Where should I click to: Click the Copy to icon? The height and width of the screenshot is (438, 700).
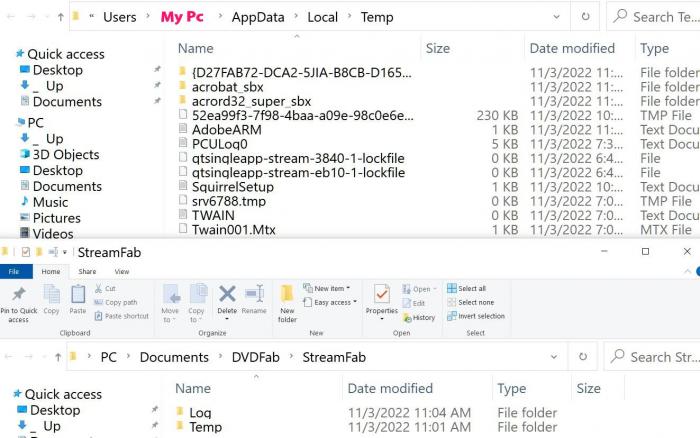197,294
